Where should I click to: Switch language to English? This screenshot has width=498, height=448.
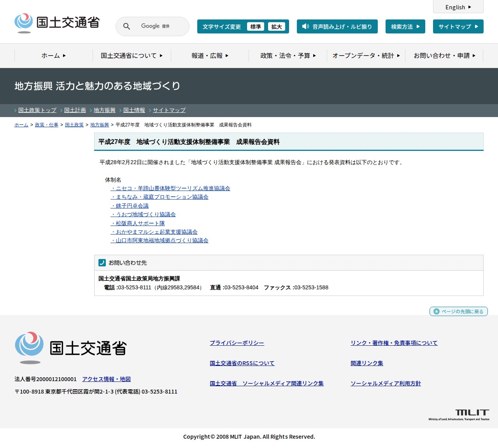pyautogui.click(x=458, y=7)
